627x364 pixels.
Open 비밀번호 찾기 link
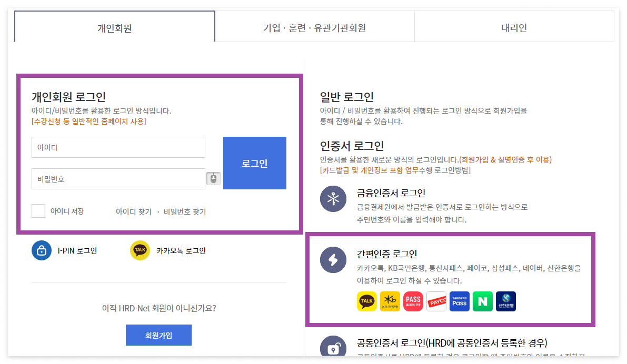[185, 210]
